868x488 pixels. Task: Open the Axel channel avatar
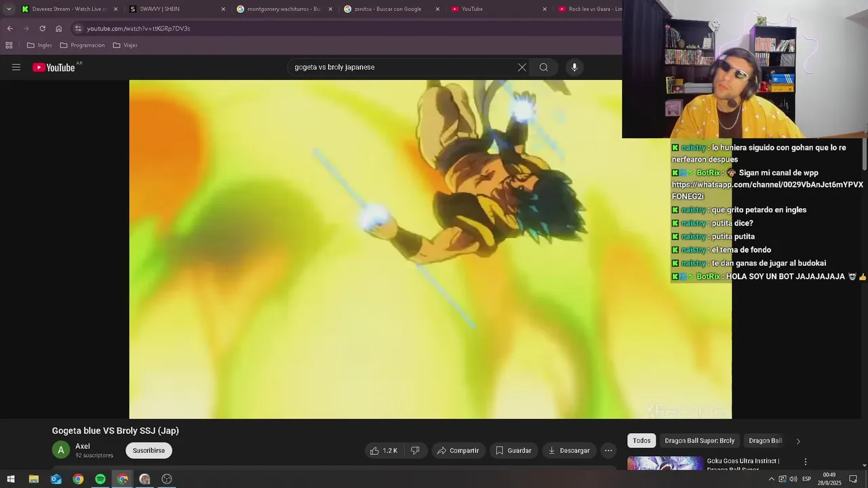[61, 450]
